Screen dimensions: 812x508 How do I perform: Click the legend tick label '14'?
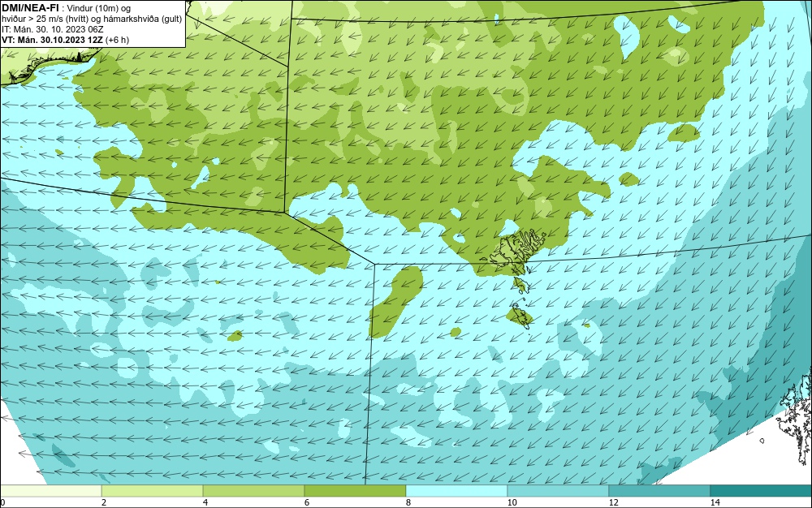[x=715, y=502]
